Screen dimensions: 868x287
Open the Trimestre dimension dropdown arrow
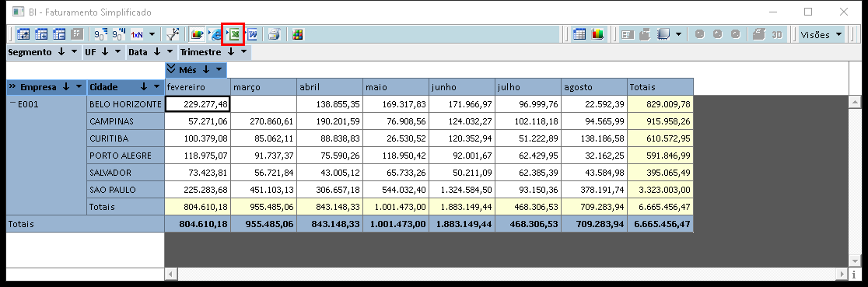click(x=243, y=52)
